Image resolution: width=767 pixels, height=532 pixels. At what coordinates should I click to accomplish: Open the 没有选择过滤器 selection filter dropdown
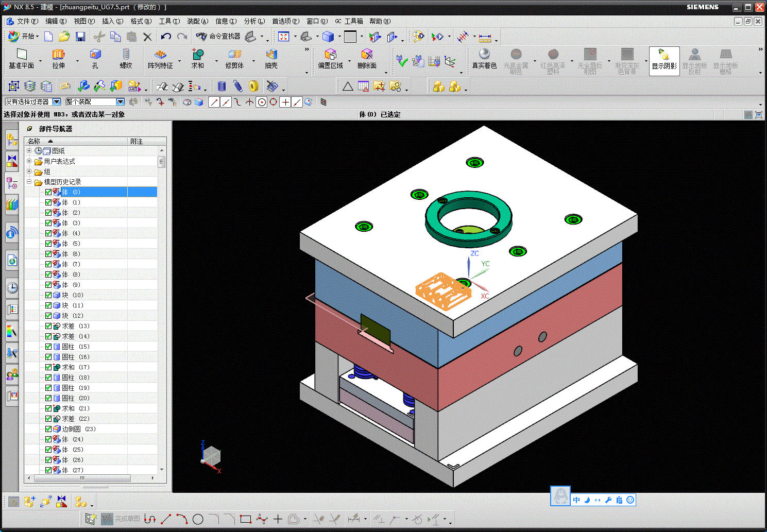click(57, 102)
